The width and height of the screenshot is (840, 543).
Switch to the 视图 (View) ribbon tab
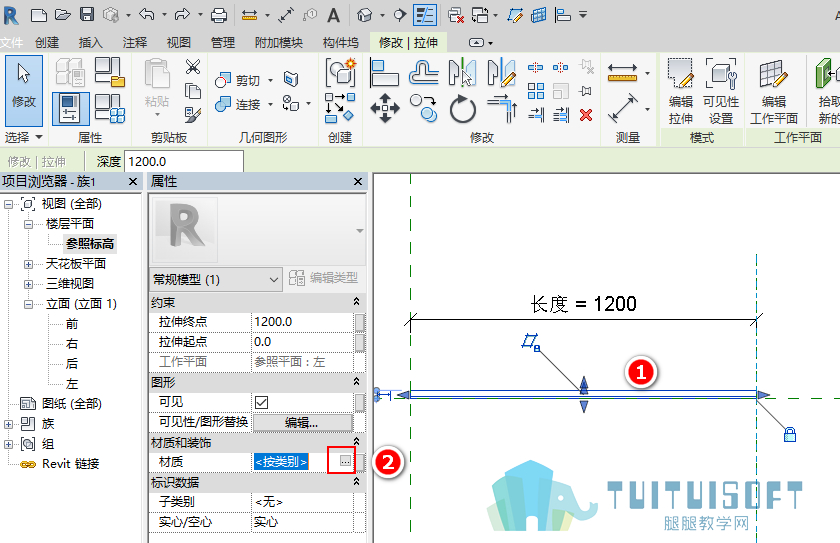[178, 42]
